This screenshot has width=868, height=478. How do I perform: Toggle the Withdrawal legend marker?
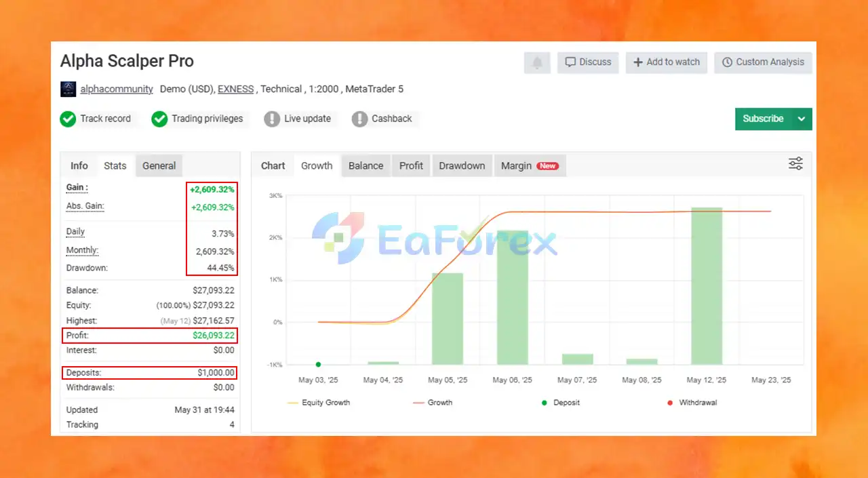point(692,403)
